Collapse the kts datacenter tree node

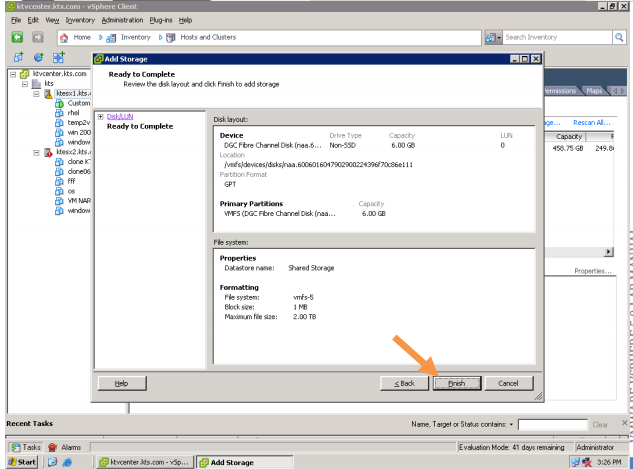coord(25,84)
